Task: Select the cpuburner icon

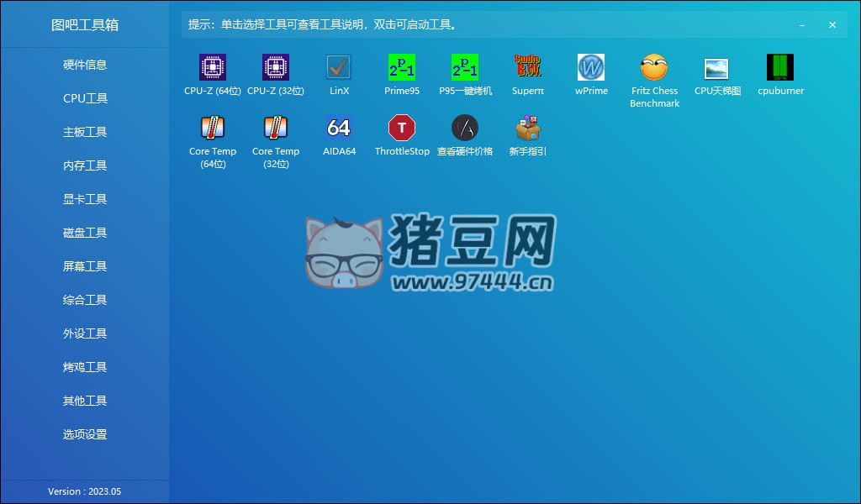Action: [780, 67]
